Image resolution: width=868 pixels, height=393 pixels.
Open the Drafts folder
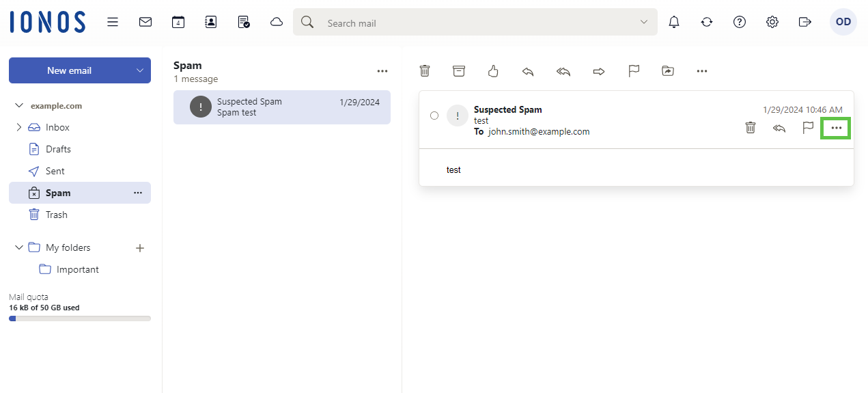tap(58, 149)
